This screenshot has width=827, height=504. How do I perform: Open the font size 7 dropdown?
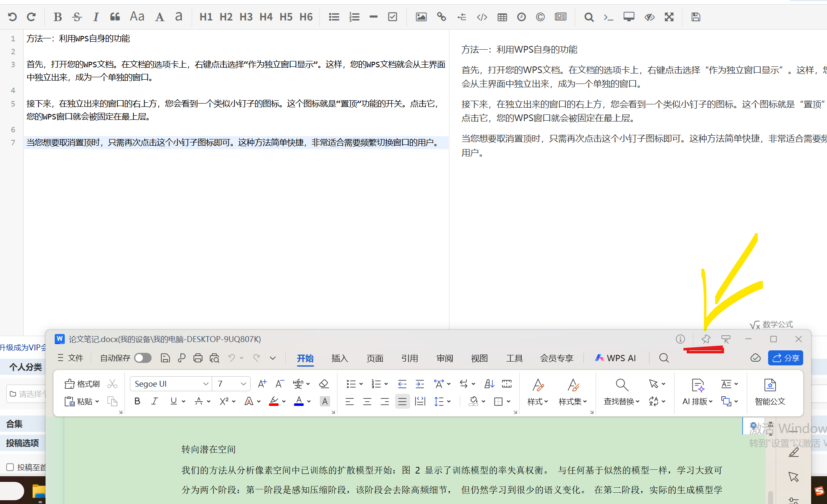(x=243, y=384)
